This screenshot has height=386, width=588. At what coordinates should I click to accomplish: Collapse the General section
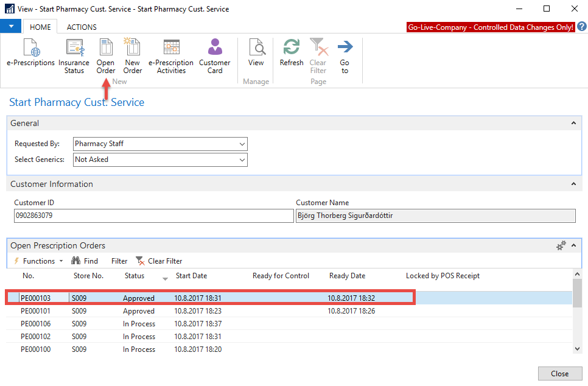[x=573, y=123]
